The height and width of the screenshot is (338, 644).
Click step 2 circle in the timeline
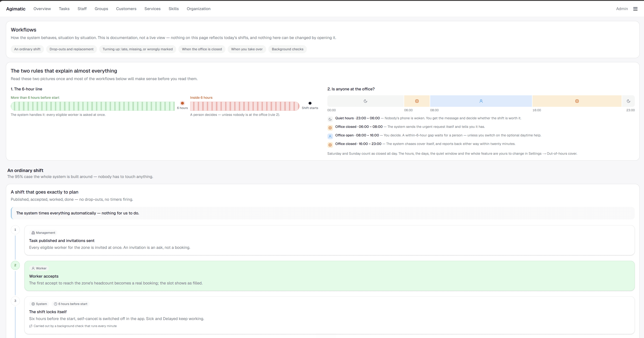tap(15, 265)
